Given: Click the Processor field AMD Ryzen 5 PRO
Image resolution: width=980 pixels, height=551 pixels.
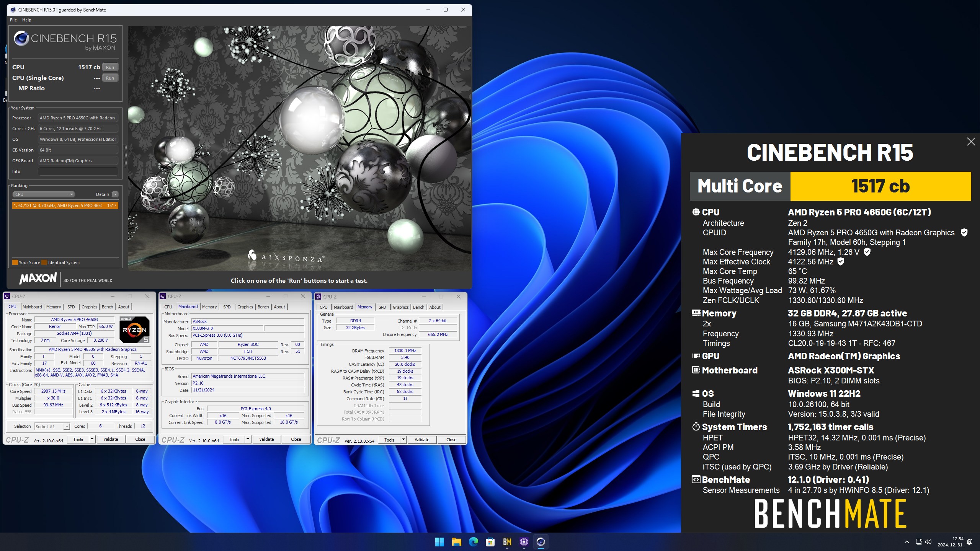Looking at the screenshot, I should [x=78, y=118].
